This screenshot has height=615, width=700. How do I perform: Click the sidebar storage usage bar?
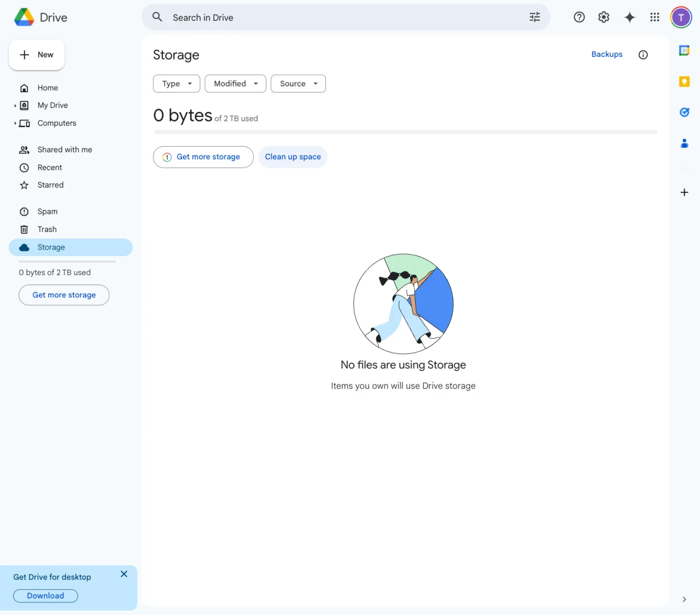(x=67, y=262)
